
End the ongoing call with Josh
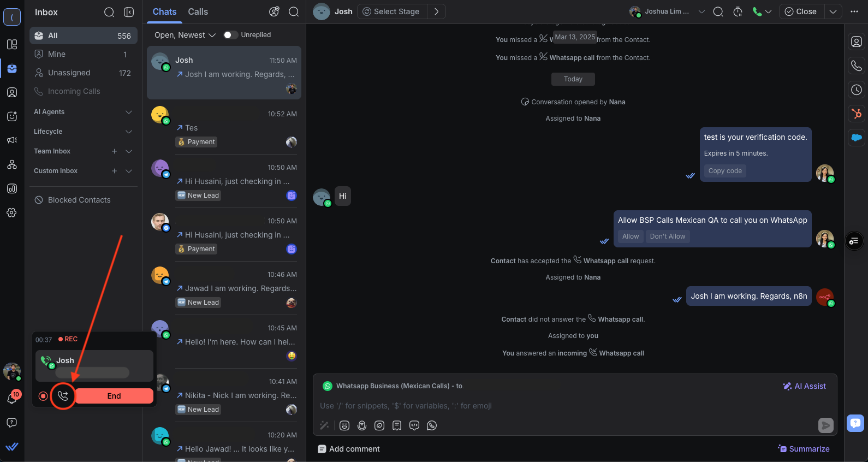click(x=114, y=396)
